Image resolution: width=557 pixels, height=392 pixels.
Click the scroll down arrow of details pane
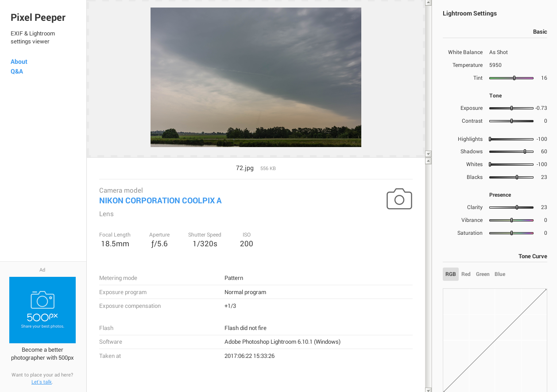(x=428, y=389)
